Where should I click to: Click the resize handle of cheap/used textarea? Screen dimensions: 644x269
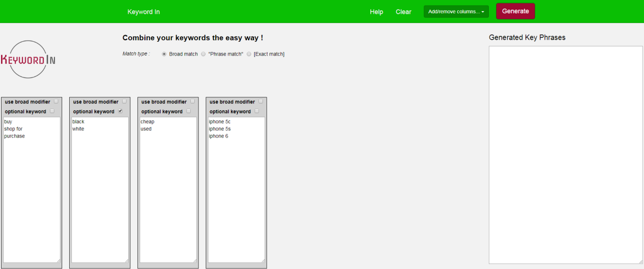194,261
